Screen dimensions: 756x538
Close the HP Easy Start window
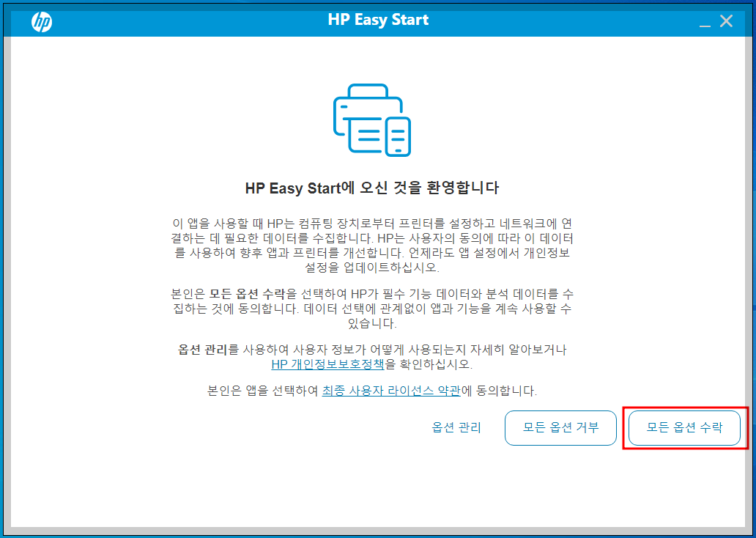tap(726, 21)
